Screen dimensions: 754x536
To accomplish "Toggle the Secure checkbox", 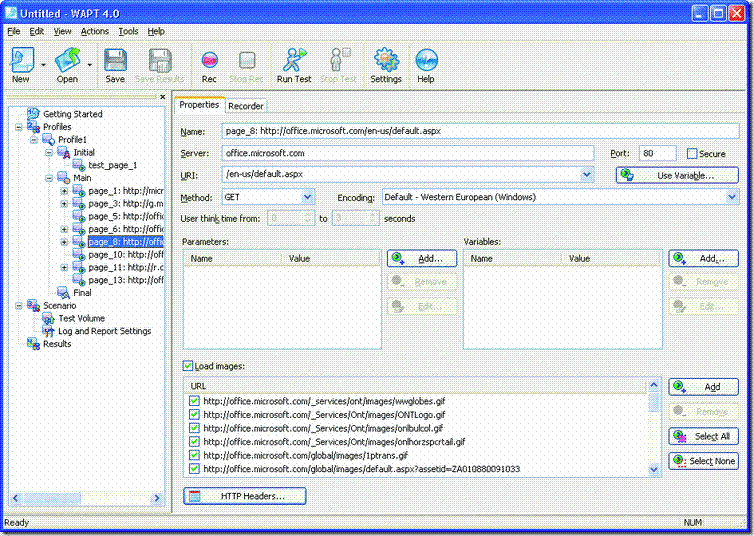I will (x=692, y=154).
